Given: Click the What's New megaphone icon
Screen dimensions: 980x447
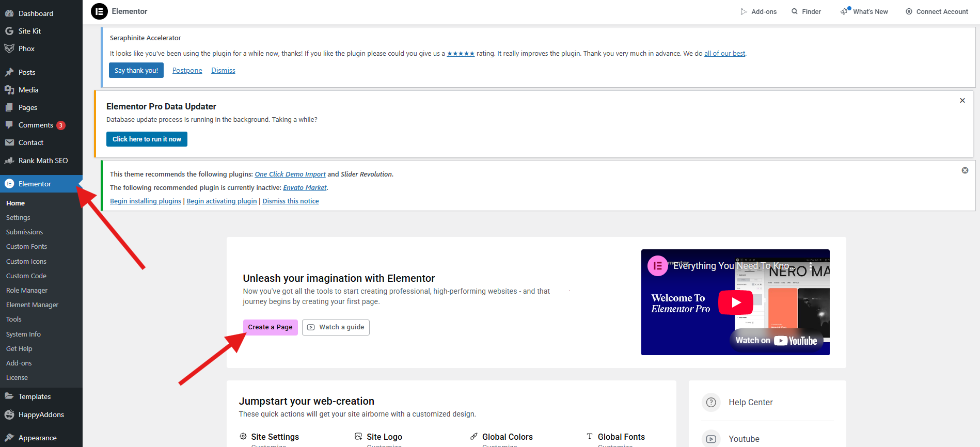Looking at the screenshot, I should point(844,11).
